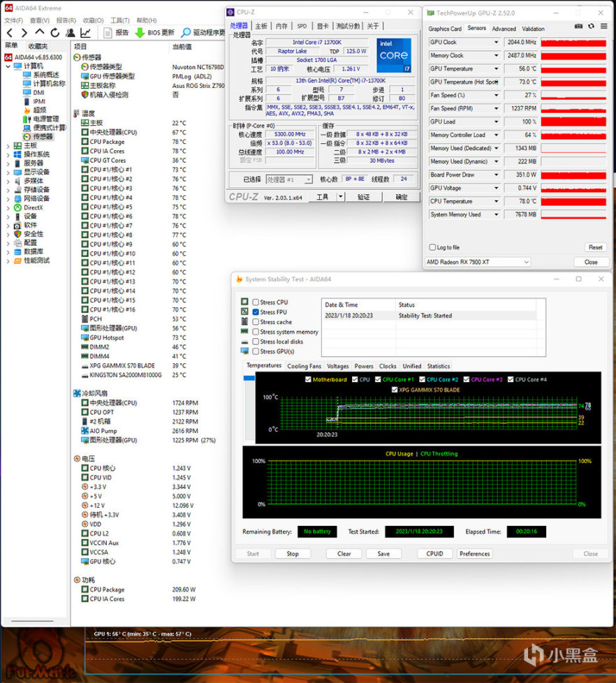This screenshot has height=683, width=616.
Task: Switch to 内存 tab in CPU-Z
Action: pyautogui.click(x=281, y=26)
